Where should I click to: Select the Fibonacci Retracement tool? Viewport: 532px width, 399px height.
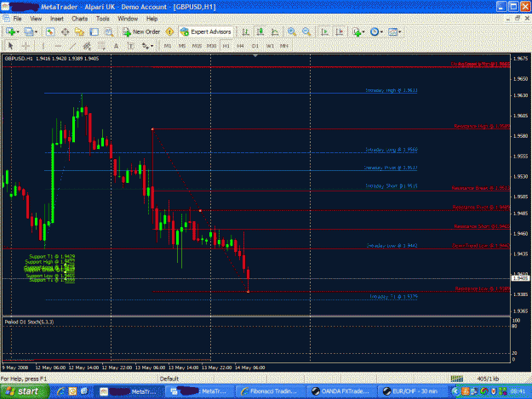101,46
